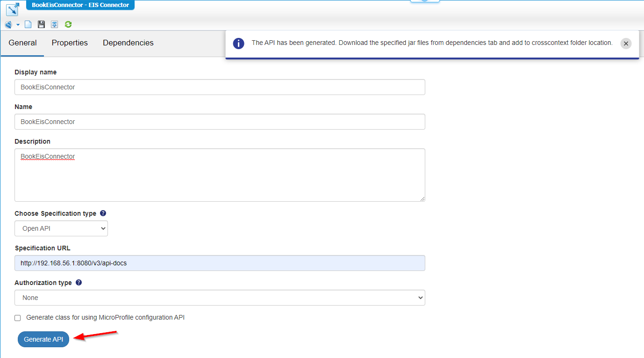
Task: Open the Open API specification type dropdown
Action: (61, 228)
